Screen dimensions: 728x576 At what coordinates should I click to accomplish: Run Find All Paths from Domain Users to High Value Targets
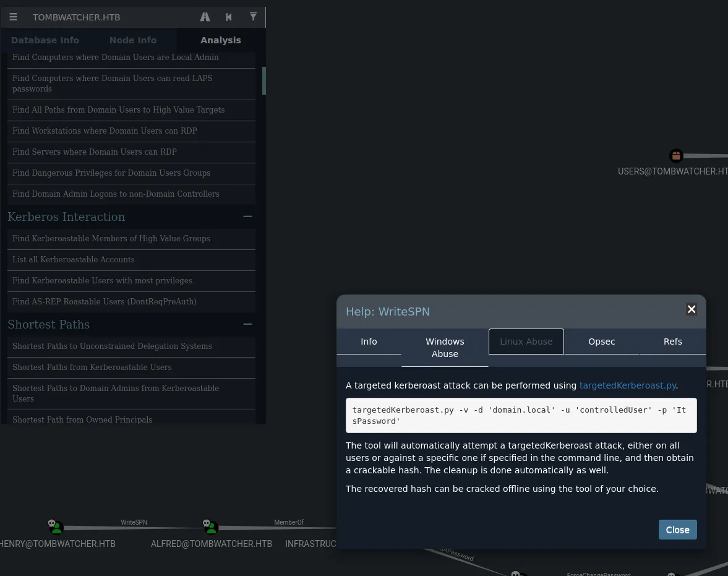coord(131,110)
